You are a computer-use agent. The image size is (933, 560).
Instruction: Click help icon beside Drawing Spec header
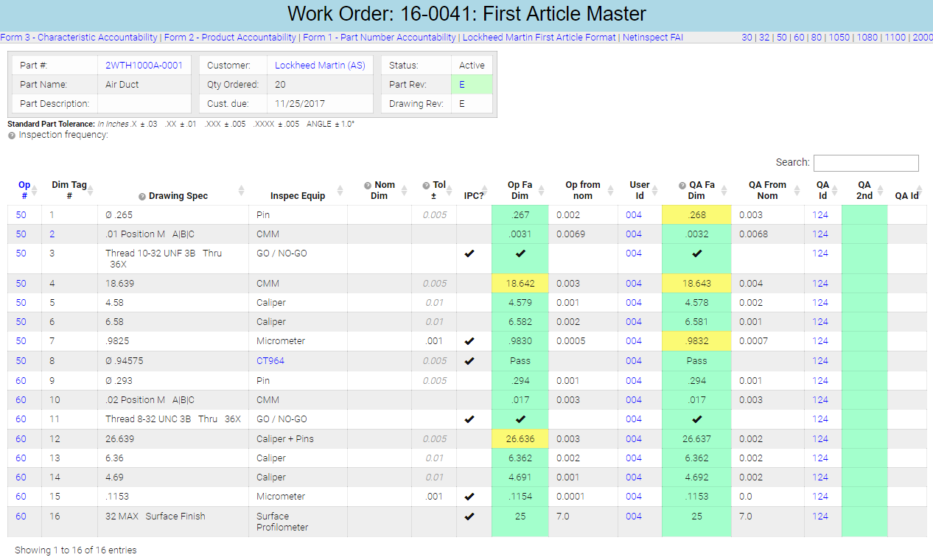coord(142,197)
